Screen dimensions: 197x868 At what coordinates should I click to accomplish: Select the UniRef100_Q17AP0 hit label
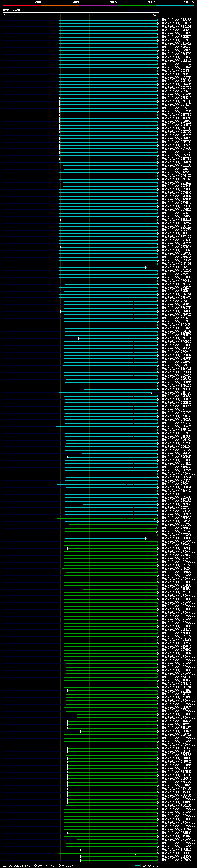click(176, 860)
